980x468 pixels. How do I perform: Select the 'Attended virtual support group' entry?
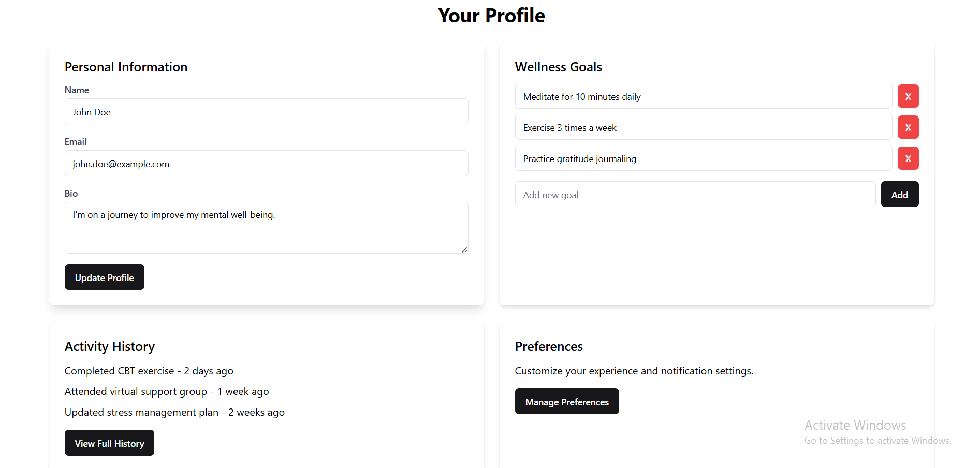point(166,391)
